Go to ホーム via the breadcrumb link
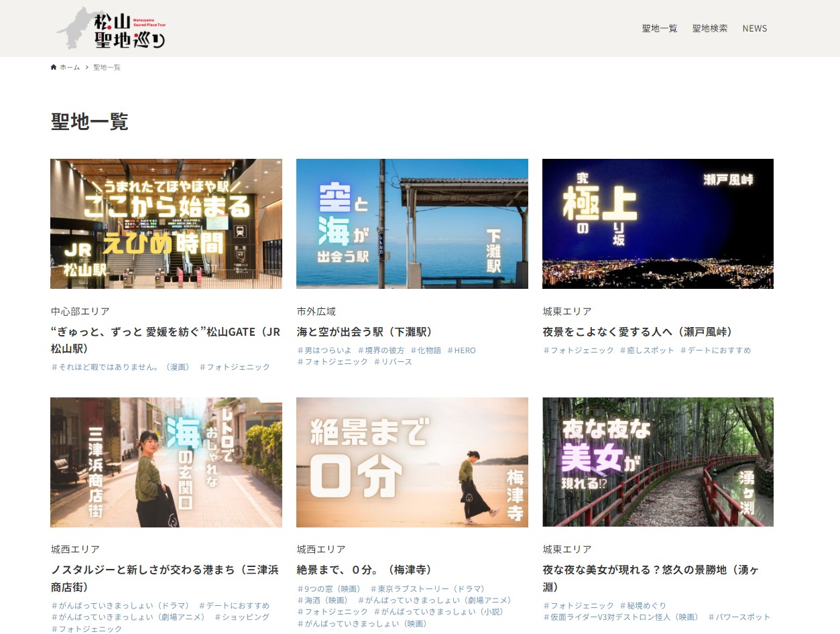Image resolution: width=840 pixels, height=634 pixels. (x=70, y=67)
